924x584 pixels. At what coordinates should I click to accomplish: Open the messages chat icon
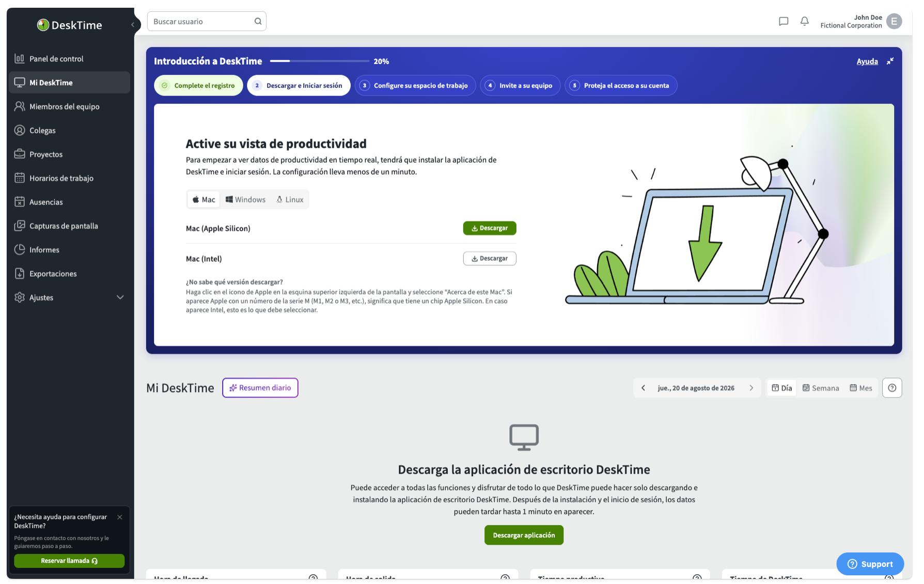[x=784, y=21]
